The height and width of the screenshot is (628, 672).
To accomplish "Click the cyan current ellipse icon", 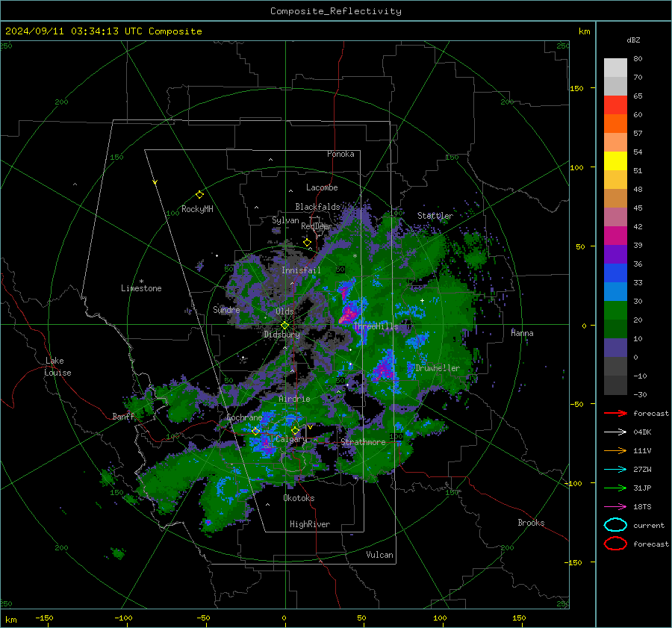I will [x=615, y=525].
